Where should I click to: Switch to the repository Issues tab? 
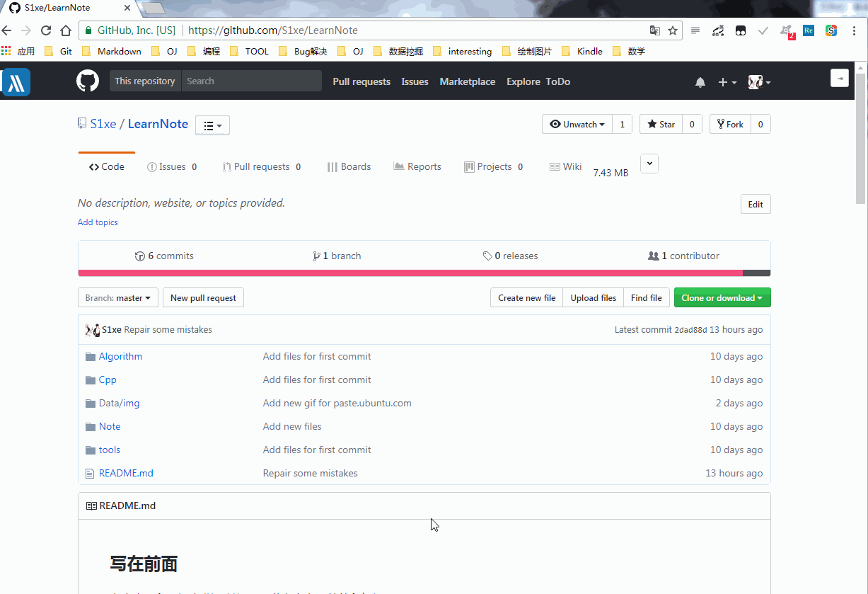click(172, 167)
